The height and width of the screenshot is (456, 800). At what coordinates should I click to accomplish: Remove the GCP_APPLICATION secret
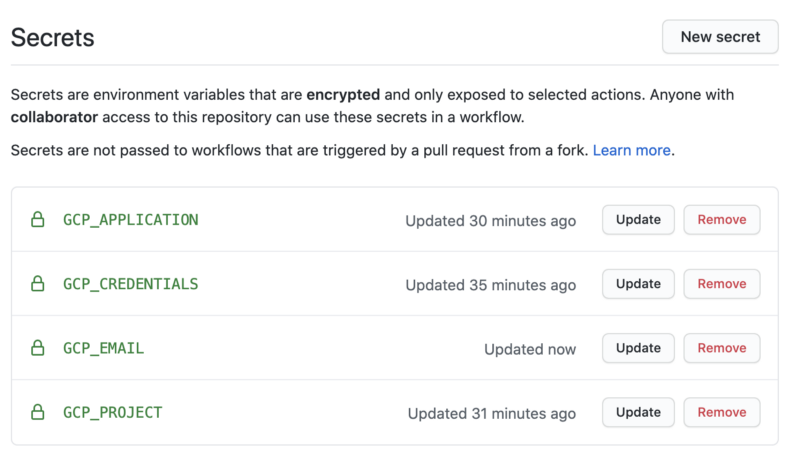(722, 220)
